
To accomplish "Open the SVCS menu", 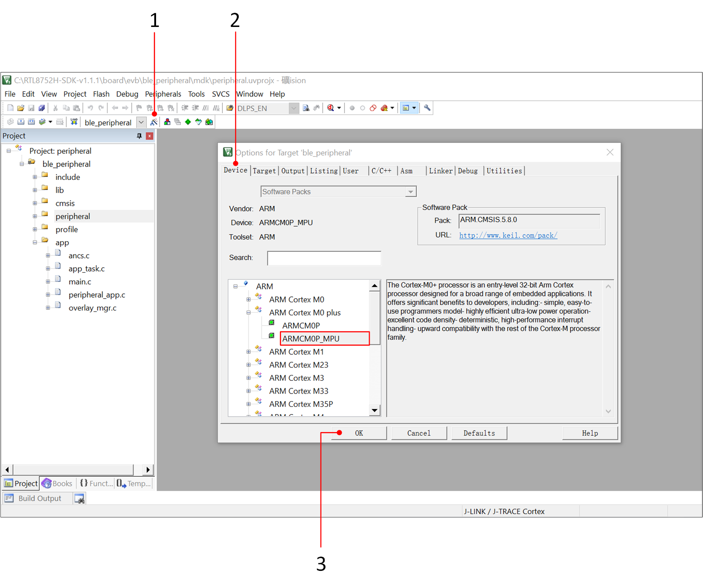I will coord(221,94).
